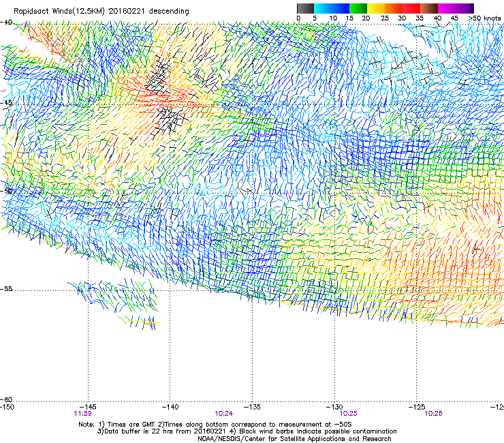The width and height of the screenshot is (504, 443).
Task: Click the 10:24 pass time label
Action: pos(223,414)
